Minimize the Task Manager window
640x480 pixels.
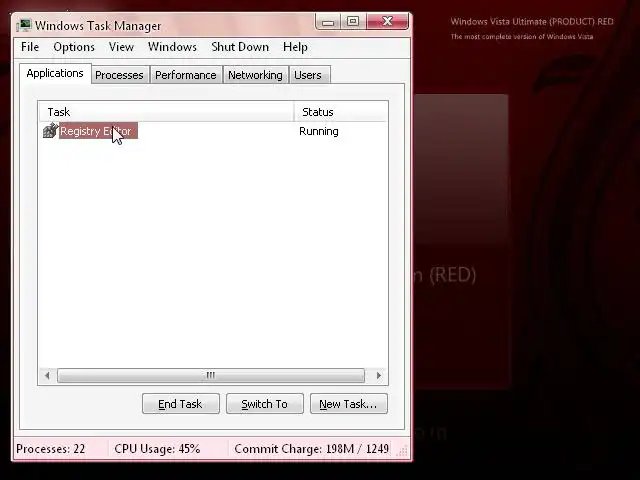(x=328, y=22)
